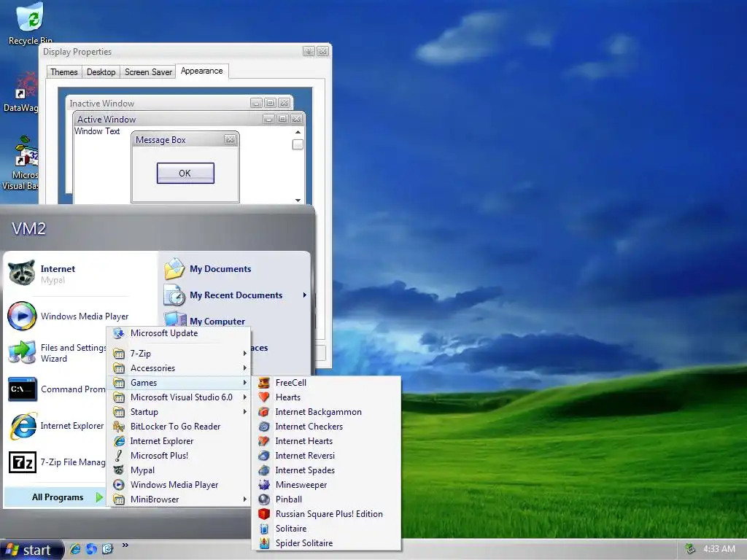
Task: Open Microsoft Update in All Programs
Action: coord(180,333)
